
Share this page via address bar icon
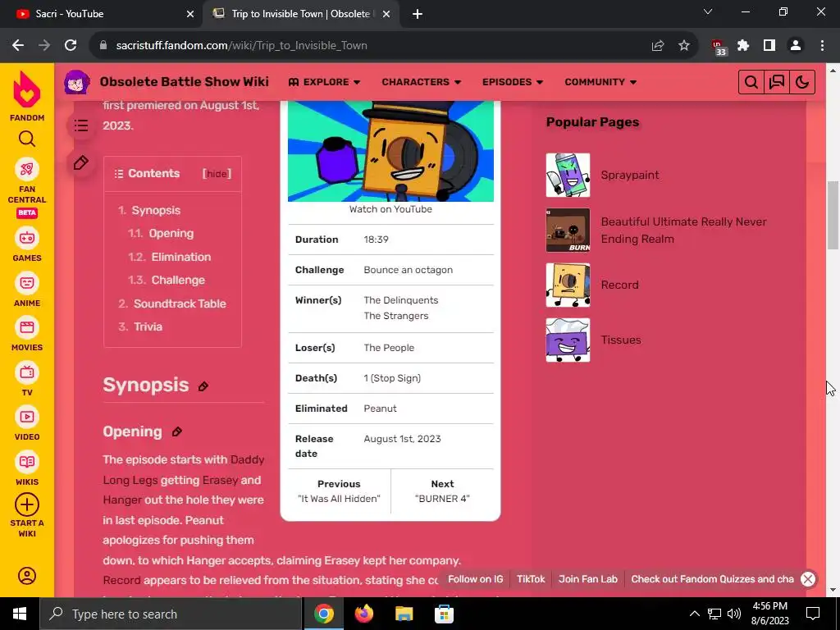pos(658,46)
